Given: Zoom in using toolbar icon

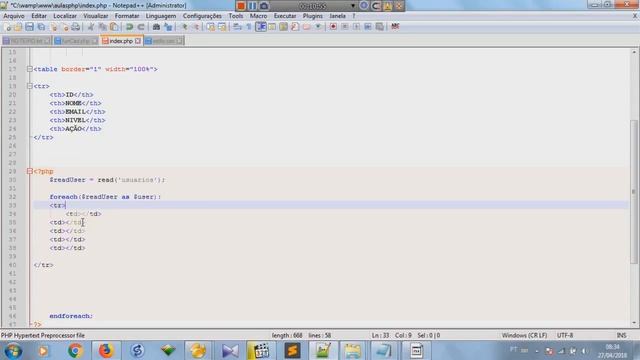Looking at the screenshot, I should click(x=184, y=27).
